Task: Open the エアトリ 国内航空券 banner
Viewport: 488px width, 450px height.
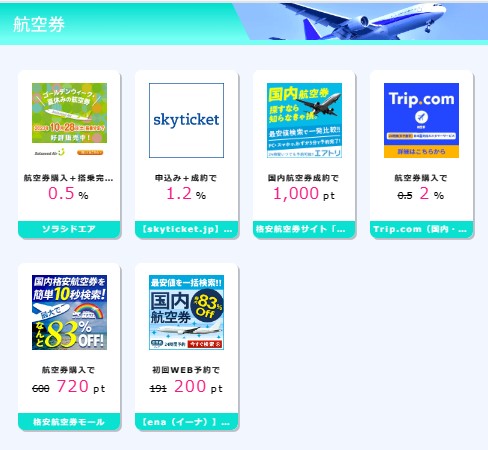Action: 304,120
